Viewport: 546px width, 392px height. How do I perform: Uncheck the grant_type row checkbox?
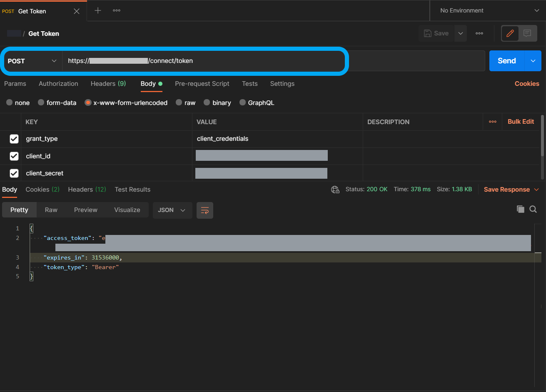pos(14,139)
